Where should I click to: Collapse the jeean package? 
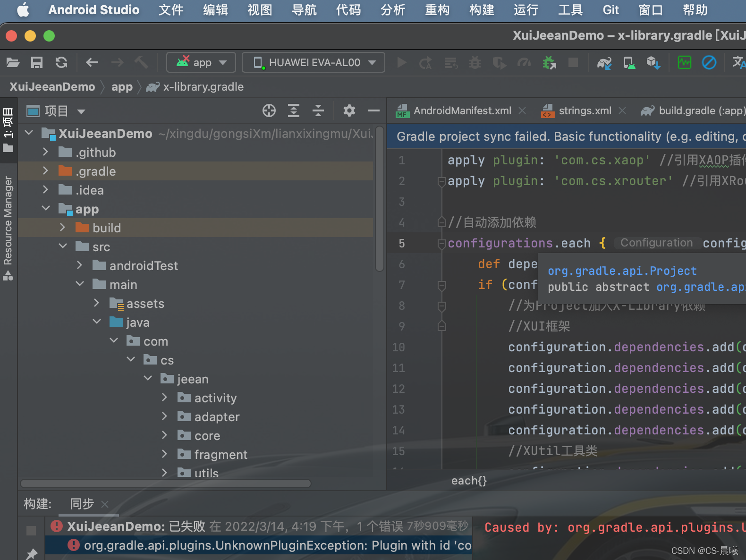point(148,378)
